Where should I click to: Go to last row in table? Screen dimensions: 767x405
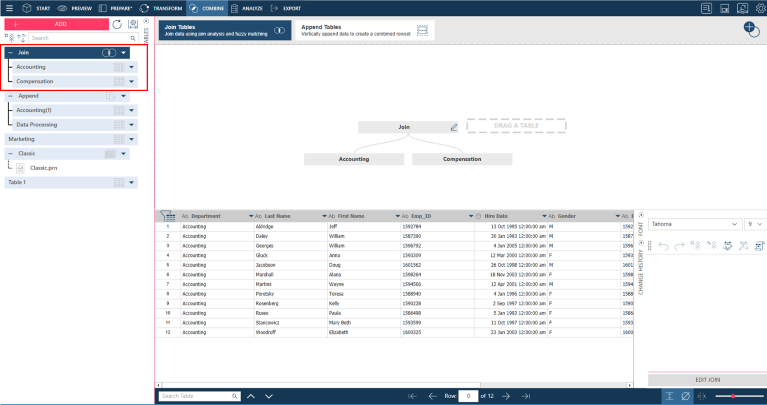525,396
